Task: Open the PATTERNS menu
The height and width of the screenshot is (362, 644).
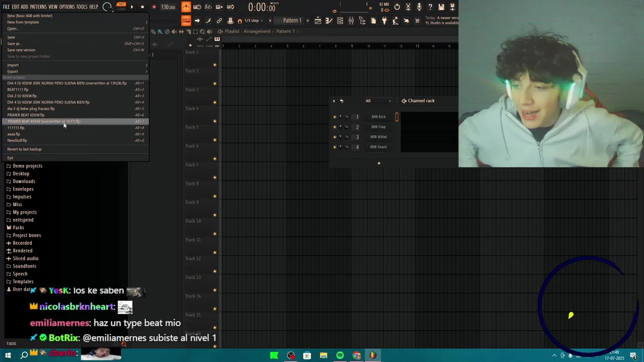Action: point(38,7)
